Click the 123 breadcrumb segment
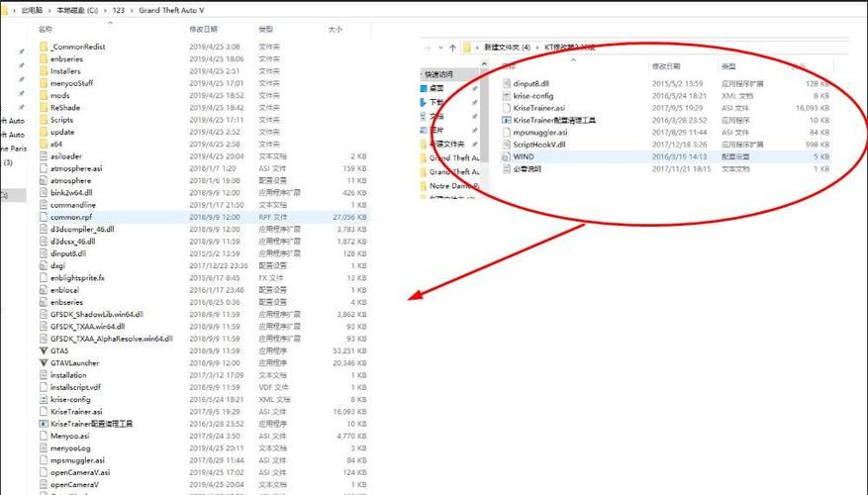Screen dimensions: 868x495 coord(119,11)
